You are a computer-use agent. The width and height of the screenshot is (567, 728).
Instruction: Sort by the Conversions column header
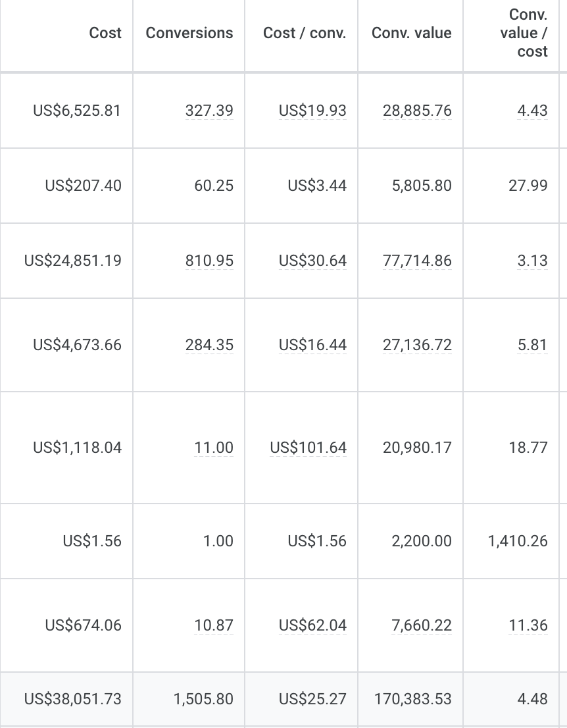[x=189, y=33]
